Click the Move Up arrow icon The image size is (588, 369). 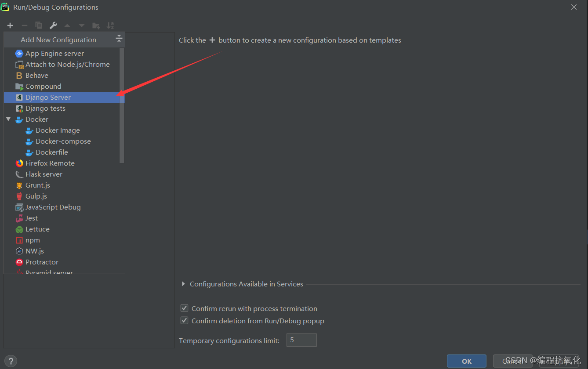pos(67,25)
